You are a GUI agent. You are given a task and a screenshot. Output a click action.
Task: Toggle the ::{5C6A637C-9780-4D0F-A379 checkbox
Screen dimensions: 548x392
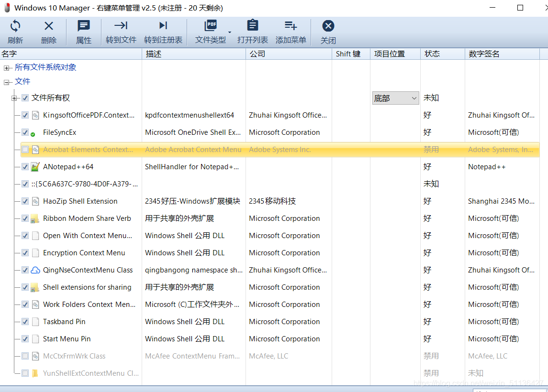25,184
